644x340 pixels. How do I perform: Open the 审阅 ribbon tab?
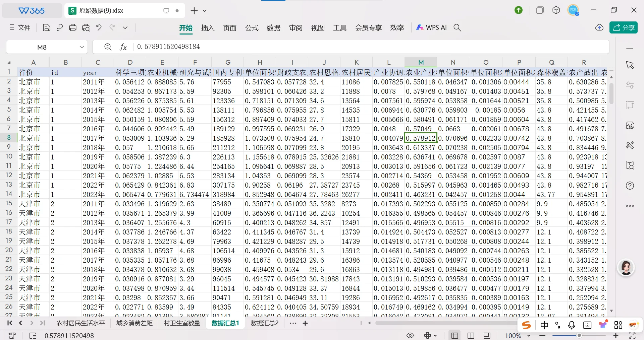(x=296, y=28)
